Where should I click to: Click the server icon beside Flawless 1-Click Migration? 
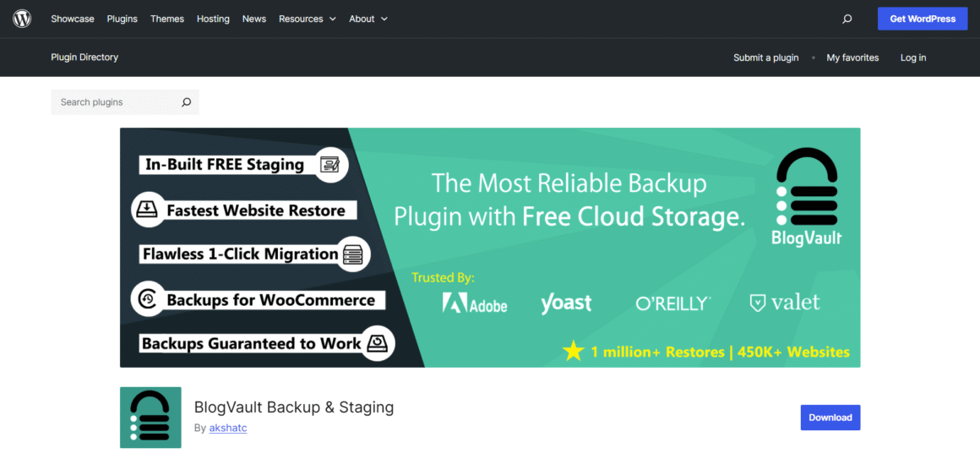[354, 254]
